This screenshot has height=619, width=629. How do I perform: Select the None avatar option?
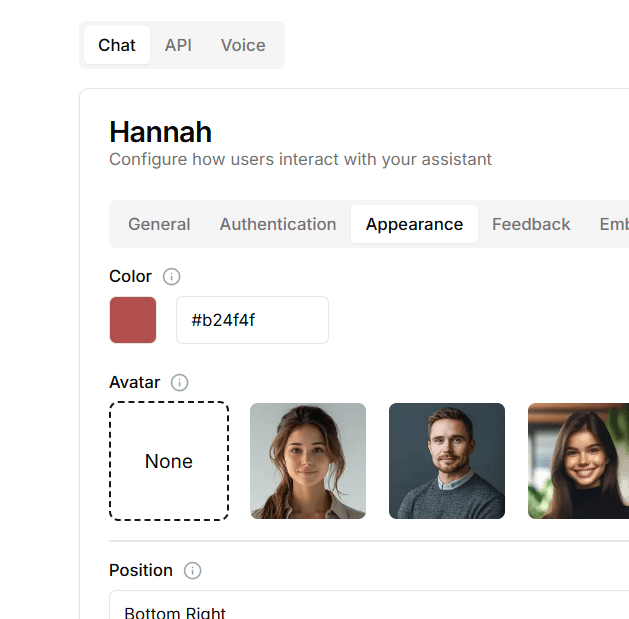tap(169, 461)
